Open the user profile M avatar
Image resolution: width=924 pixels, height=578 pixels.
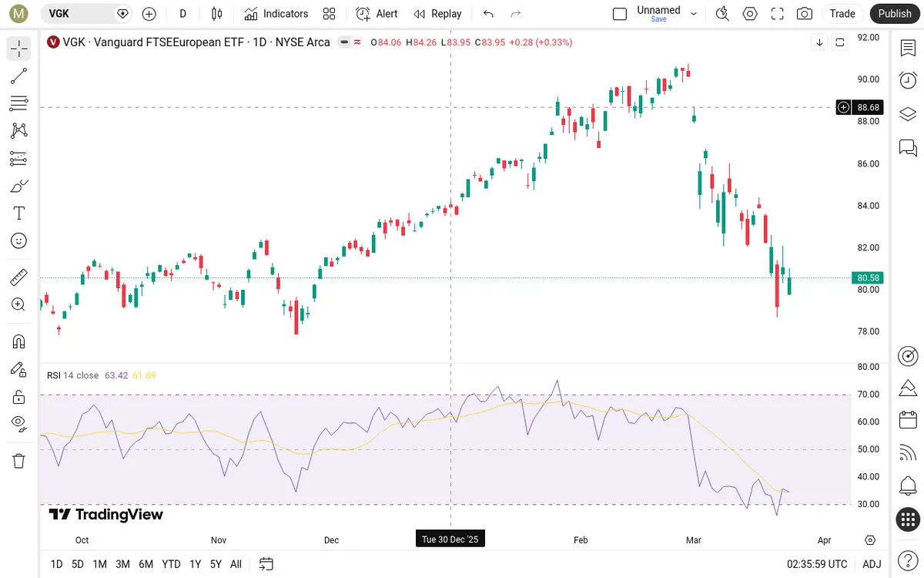pyautogui.click(x=19, y=13)
